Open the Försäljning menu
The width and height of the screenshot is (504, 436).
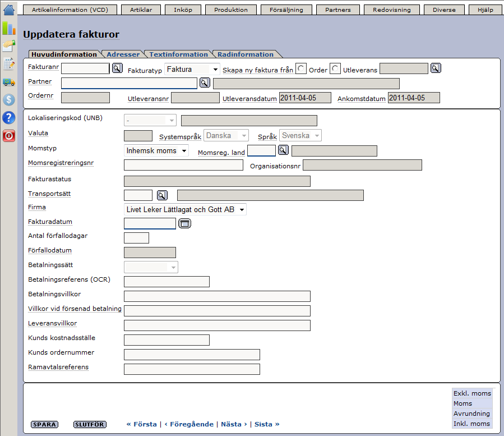coord(286,10)
